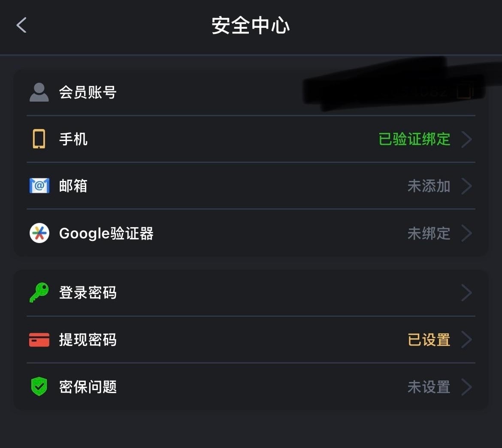Click the blue email envelope icon
502x448 pixels.
pos(39,186)
